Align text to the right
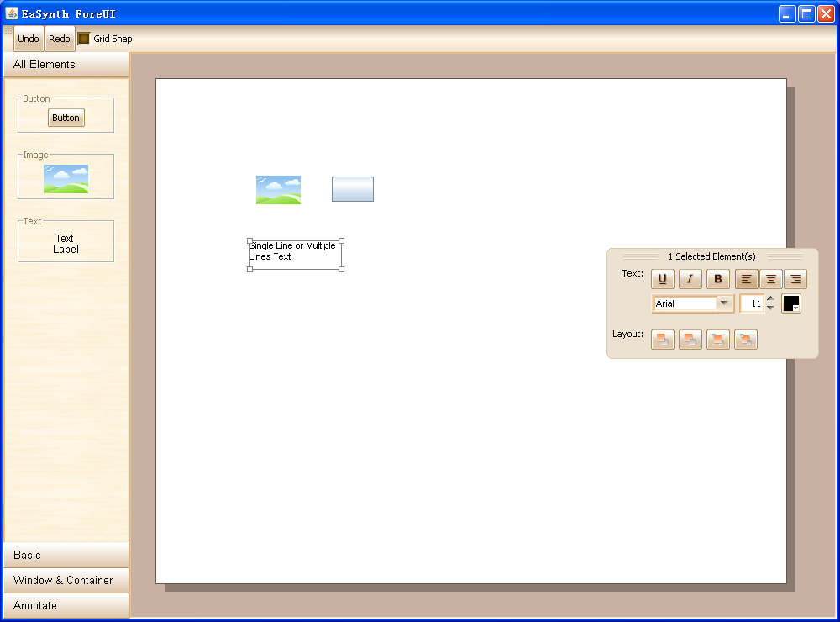Image resolution: width=840 pixels, height=622 pixels. (795, 279)
